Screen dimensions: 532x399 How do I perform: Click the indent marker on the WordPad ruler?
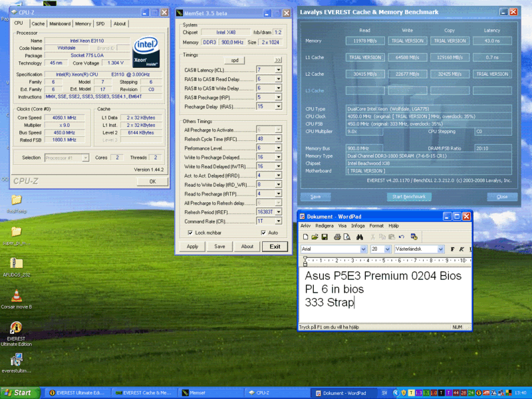point(305,261)
